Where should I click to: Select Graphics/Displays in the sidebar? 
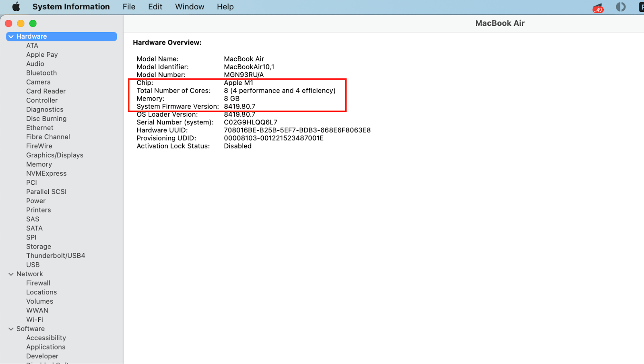coord(55,155)
